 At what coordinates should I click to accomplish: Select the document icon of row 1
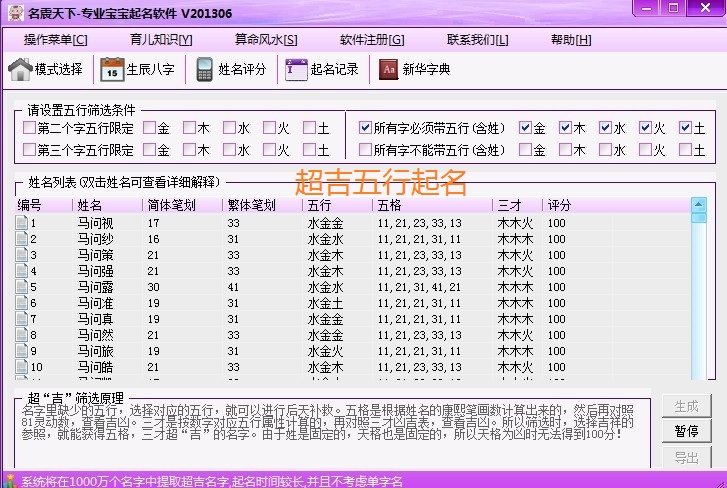21,223
